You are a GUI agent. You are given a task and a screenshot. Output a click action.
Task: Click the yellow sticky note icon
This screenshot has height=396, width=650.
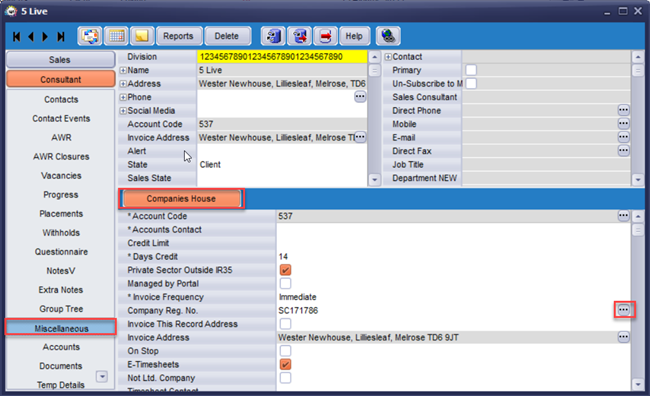pyautogui.click(x=142, y=36)
